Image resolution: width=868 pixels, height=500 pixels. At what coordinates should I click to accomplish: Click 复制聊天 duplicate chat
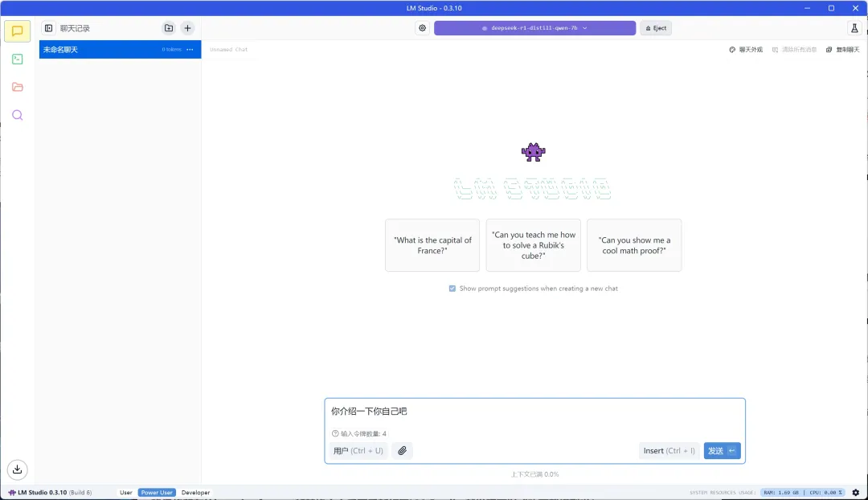pos(842,49)
